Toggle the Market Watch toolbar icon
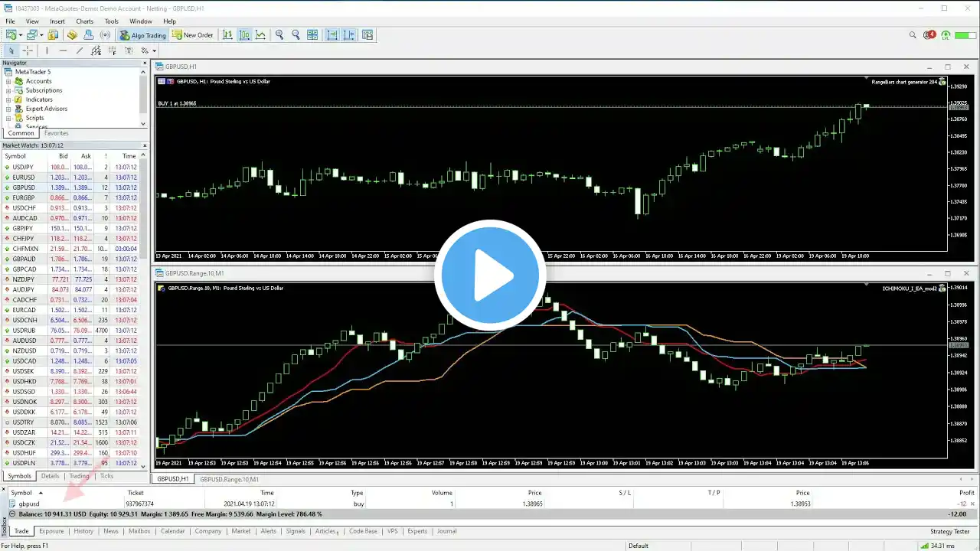This screenshot has width=980, height=551. pyautogui.click(x=54, y=35)
